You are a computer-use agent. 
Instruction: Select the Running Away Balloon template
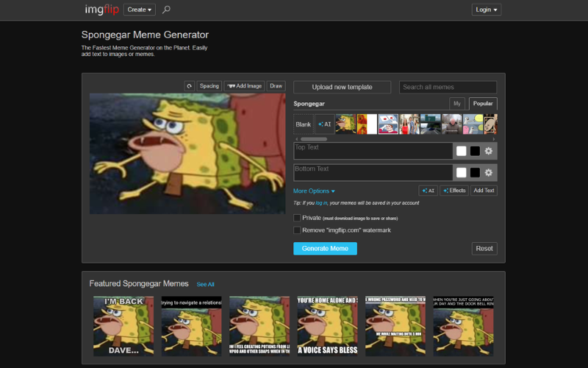473,124
